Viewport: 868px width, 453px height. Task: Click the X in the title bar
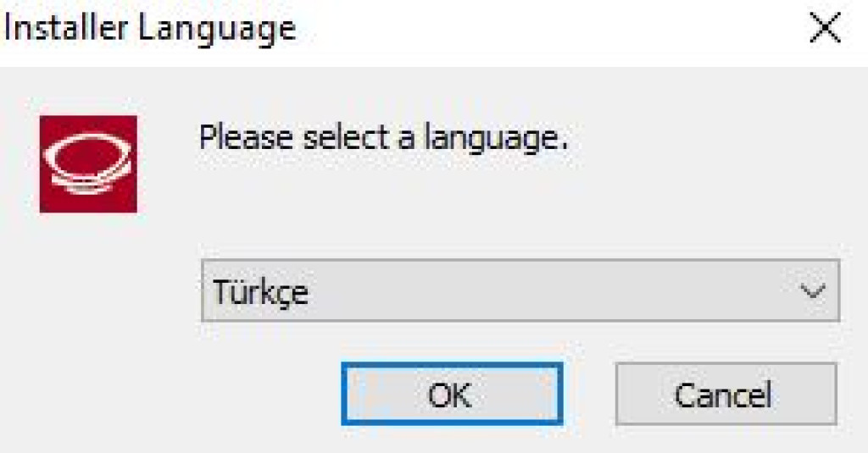point(825,30)
